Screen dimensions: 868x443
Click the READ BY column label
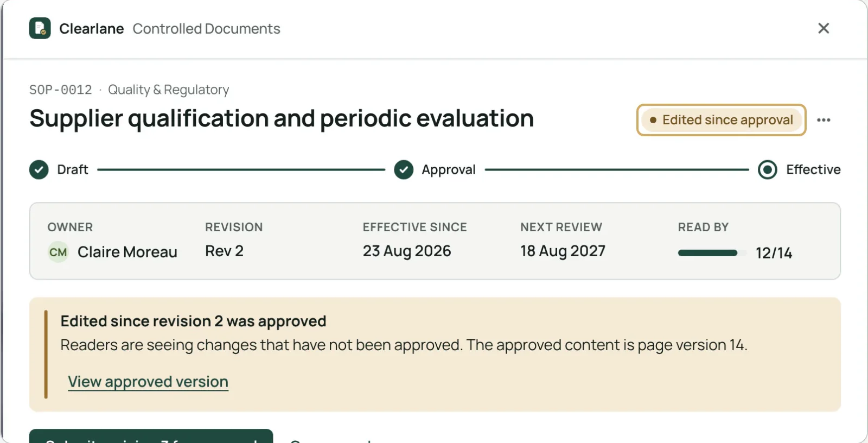click(x=704, y=227)
